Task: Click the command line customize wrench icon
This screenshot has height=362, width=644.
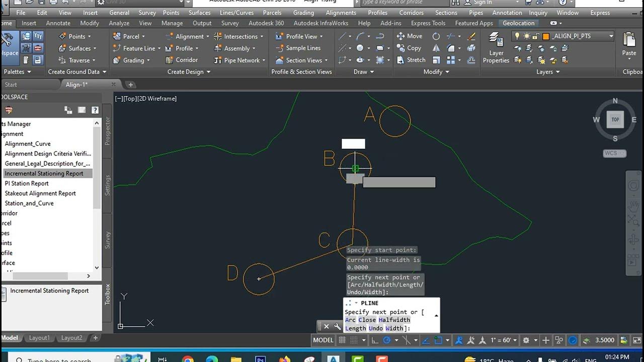Action: [x=338, y=326]
